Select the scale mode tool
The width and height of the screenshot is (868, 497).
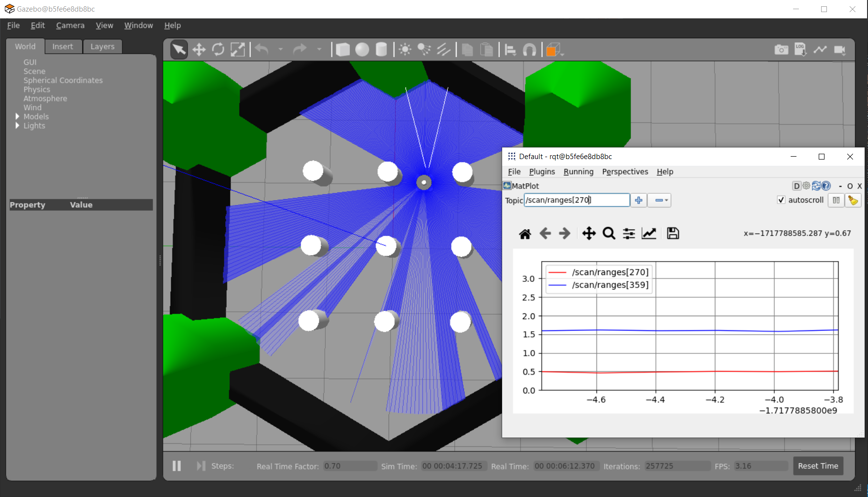pyautogui.click(x=237, y=49)
